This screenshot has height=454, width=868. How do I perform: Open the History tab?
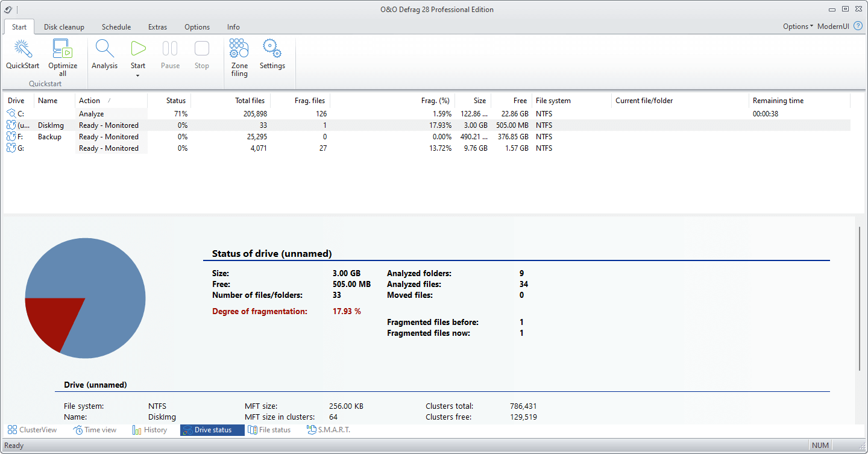point(149,430)
